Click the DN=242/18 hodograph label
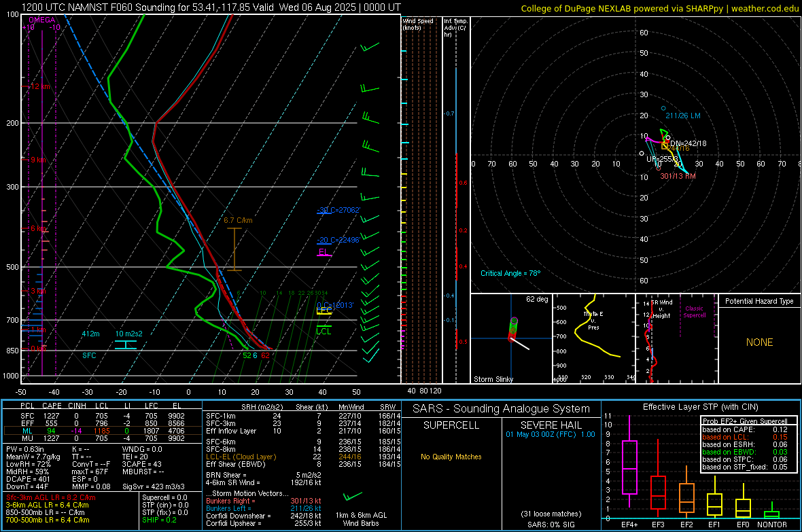 [x=688, y=143]
